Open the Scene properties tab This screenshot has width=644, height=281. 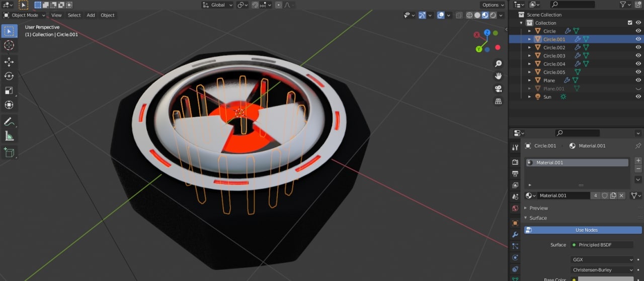pos(515,197)
